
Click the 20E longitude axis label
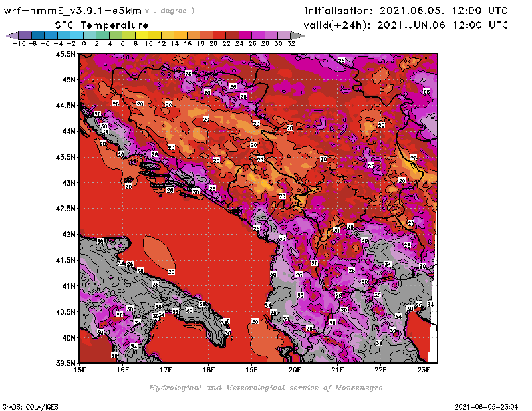click(295, 370)
